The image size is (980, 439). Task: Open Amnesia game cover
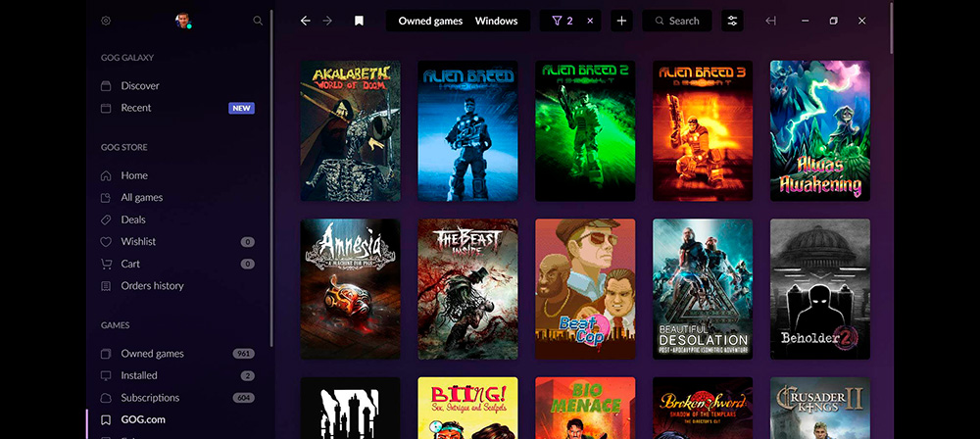click(x=351, y=289)
